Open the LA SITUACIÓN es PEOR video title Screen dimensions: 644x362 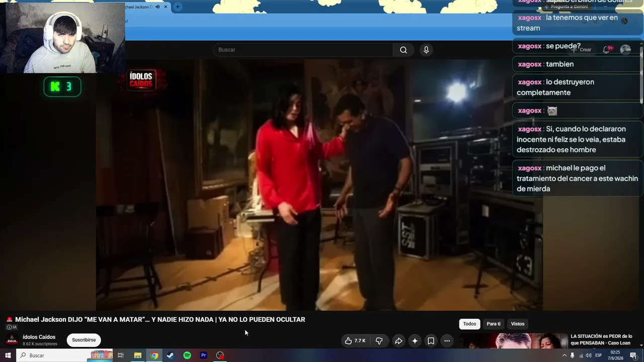[601, 339]
